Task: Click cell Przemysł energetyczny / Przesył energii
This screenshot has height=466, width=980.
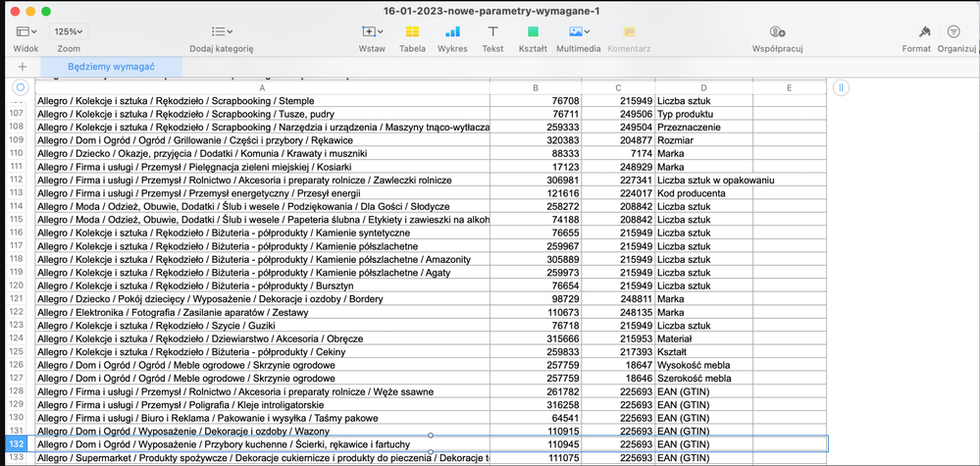Action: (262, 193)
